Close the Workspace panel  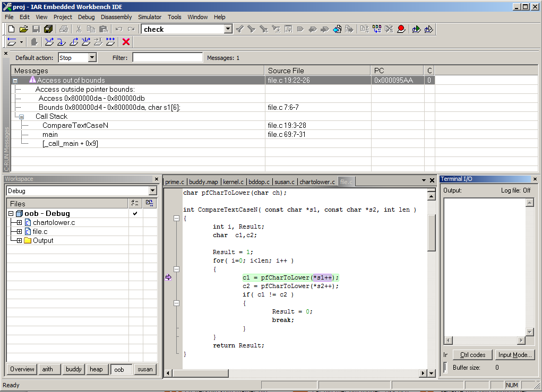(x=156, y=179)
